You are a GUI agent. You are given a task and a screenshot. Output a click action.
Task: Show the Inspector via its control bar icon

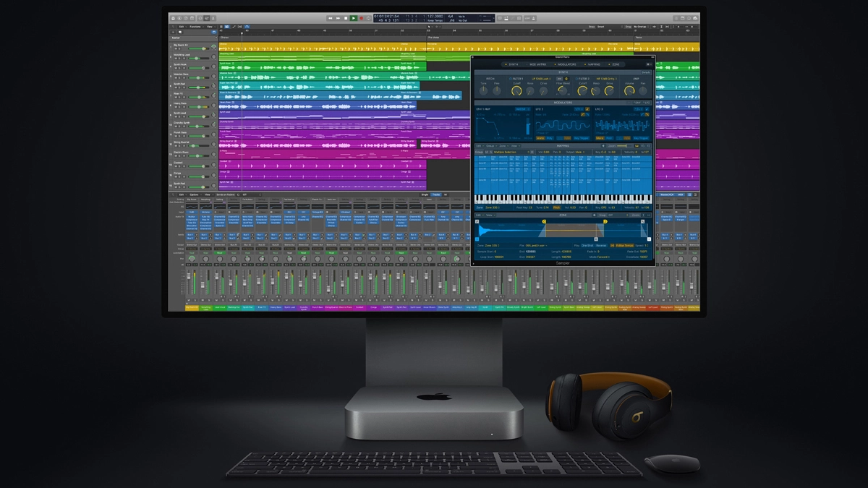click(x=179, y=18)
